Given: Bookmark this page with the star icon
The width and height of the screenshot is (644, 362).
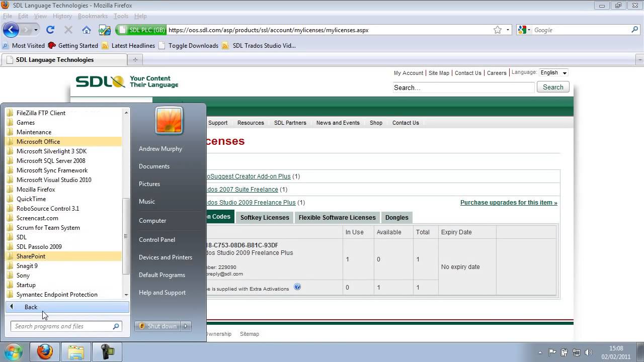Looking at the screenshot, I should point(498,30).
